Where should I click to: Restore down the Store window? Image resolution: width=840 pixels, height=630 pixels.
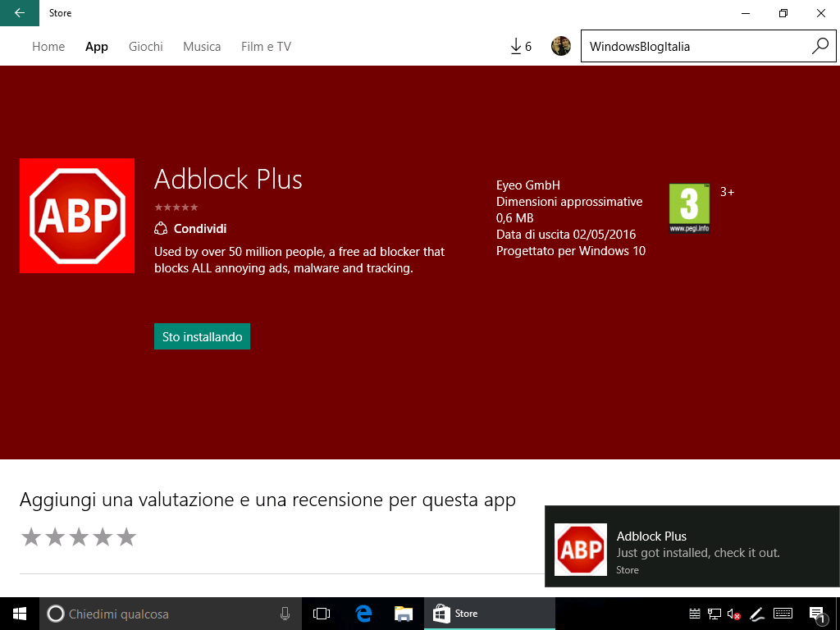tap(783, 13)
